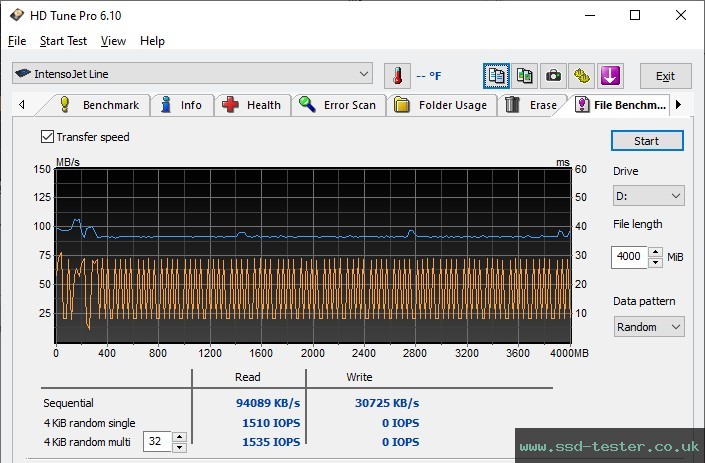Open options with the wrench icon
The image size is (705, 463).
click(x=581, y=76)
